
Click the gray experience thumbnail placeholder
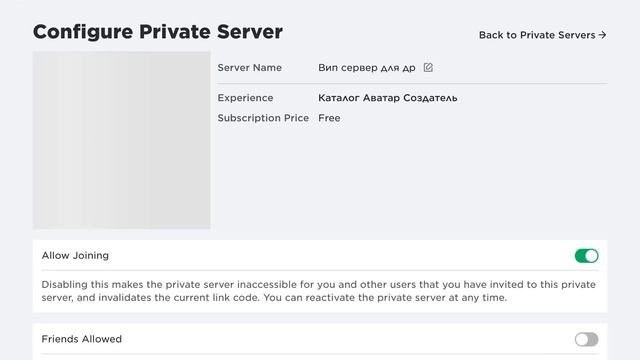122,140
